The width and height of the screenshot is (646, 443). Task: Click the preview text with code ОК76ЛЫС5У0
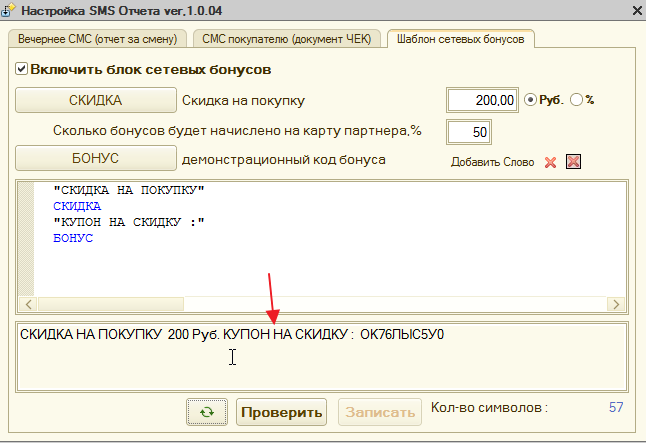[232, 334]
